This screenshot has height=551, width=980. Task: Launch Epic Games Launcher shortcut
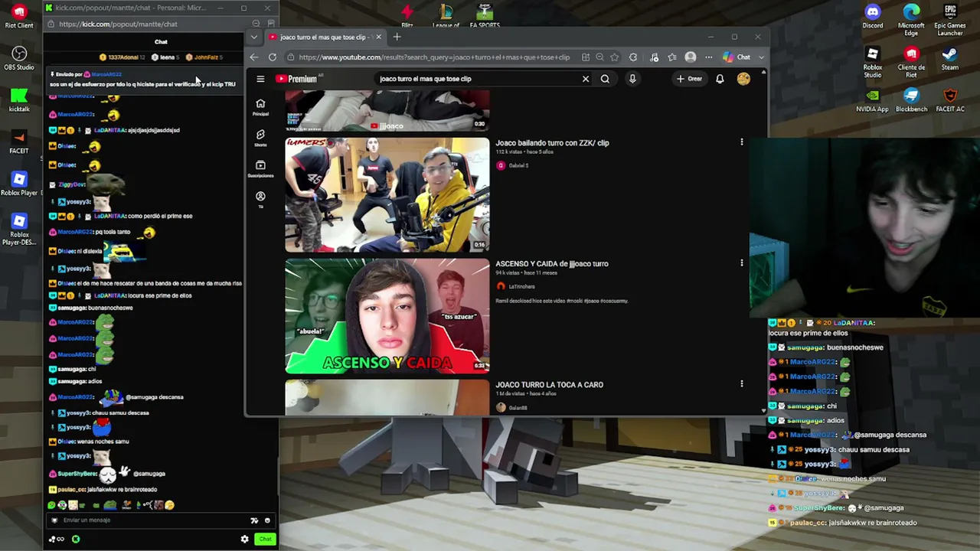950,18
